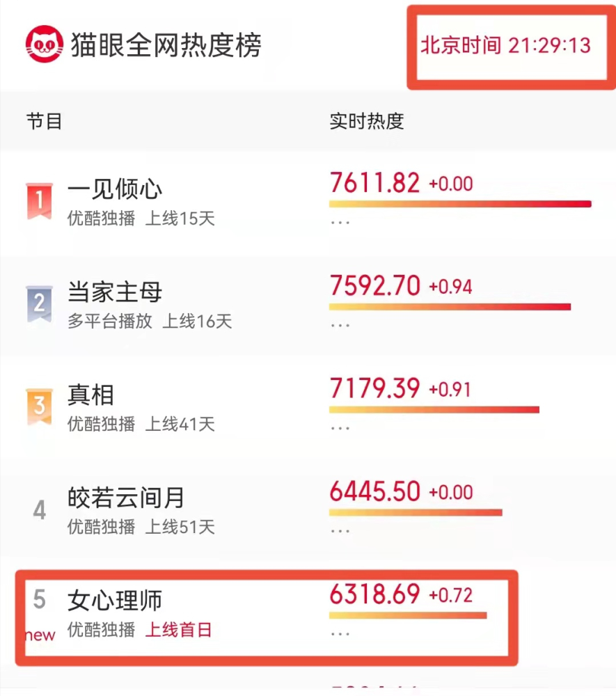Click the red 'new' label
This screenshot has height=696, width=616.
point(40,635)
